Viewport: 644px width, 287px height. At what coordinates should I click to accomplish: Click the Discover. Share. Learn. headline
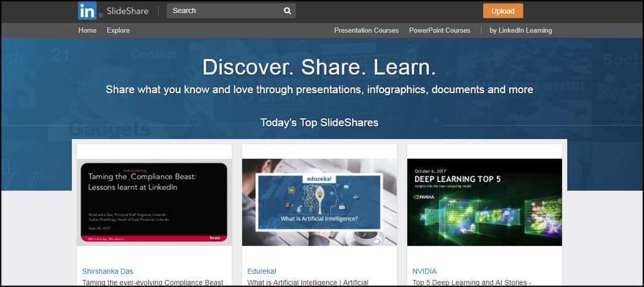[319, 67]
